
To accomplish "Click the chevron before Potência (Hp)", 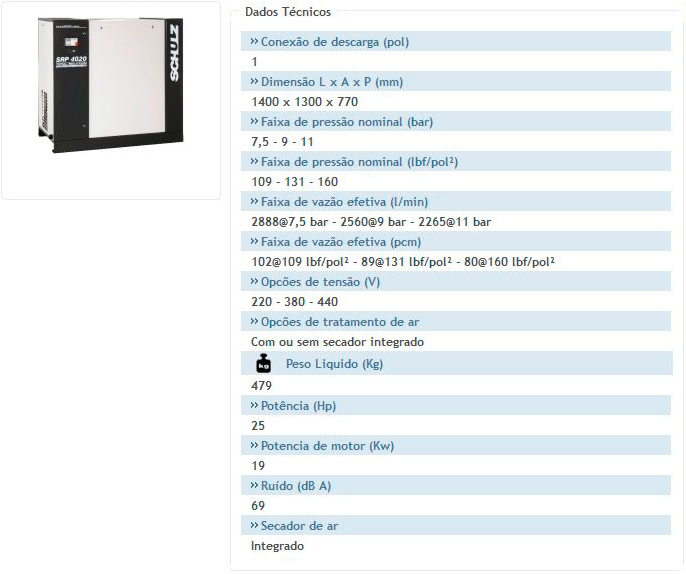I will [x=254, y=406].
